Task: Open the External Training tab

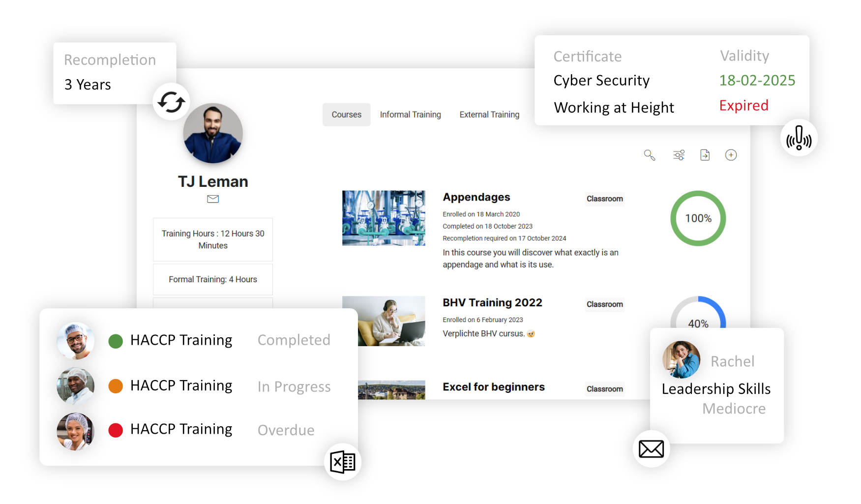Action: pos(489,115)
